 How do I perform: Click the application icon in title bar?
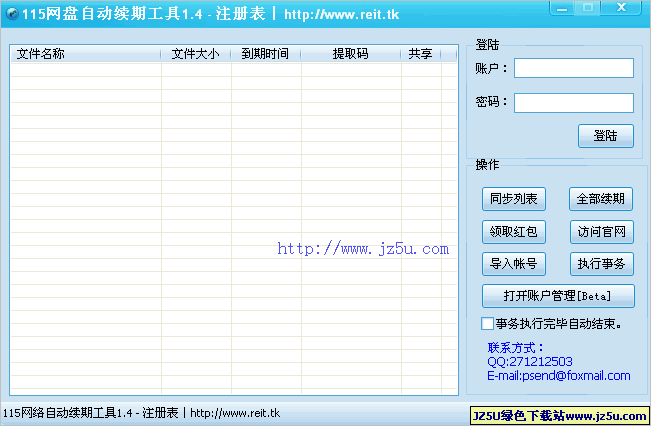[x=12, y=14]
